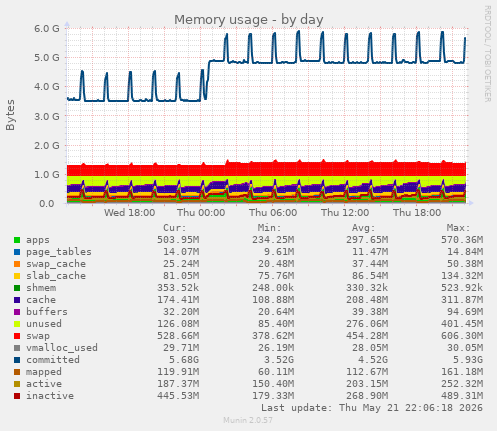Click the blue page_tables legend swatch
This screenshot has width=497, height=431.
[17, 252]
